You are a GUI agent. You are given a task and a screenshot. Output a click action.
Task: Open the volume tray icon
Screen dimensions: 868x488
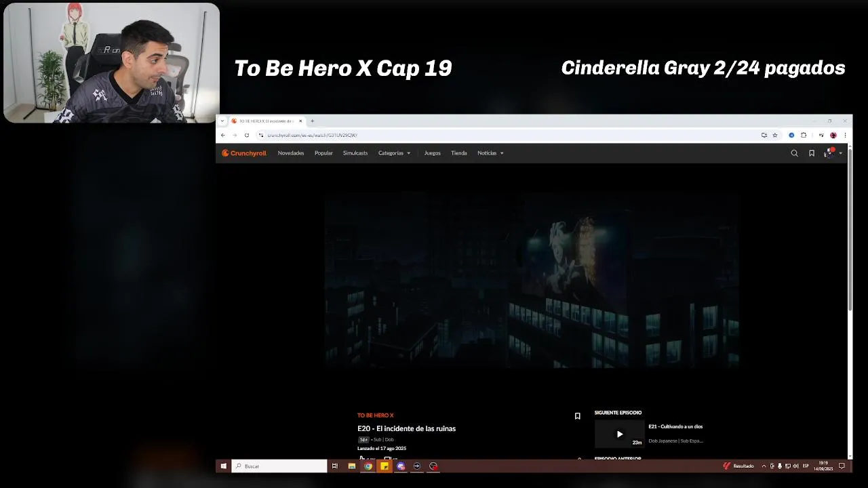tap(795, 466)
